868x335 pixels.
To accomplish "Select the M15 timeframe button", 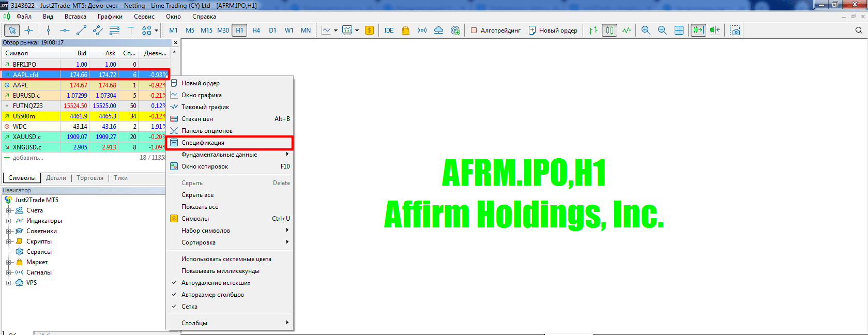I will (x=206, y=31).
